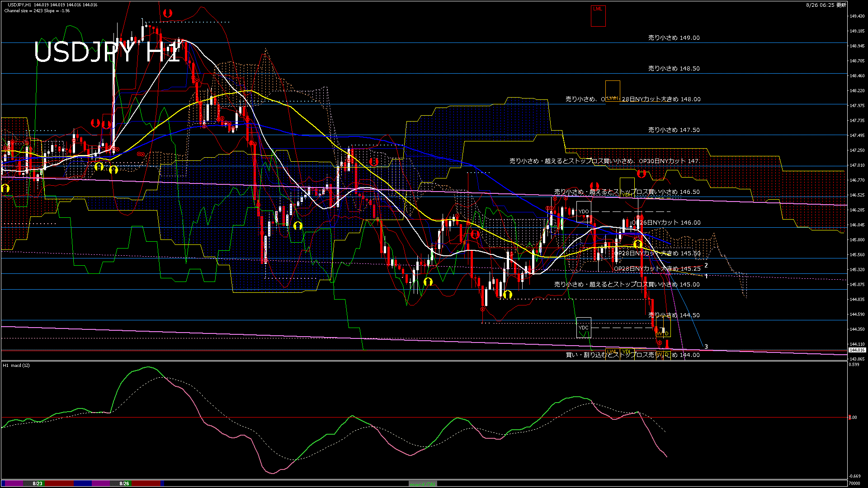Image resolution: width=868 pixels, height=488 pixels.
Task: Click the USDJPY,H1 quote header text
Action: coord(52,5)
